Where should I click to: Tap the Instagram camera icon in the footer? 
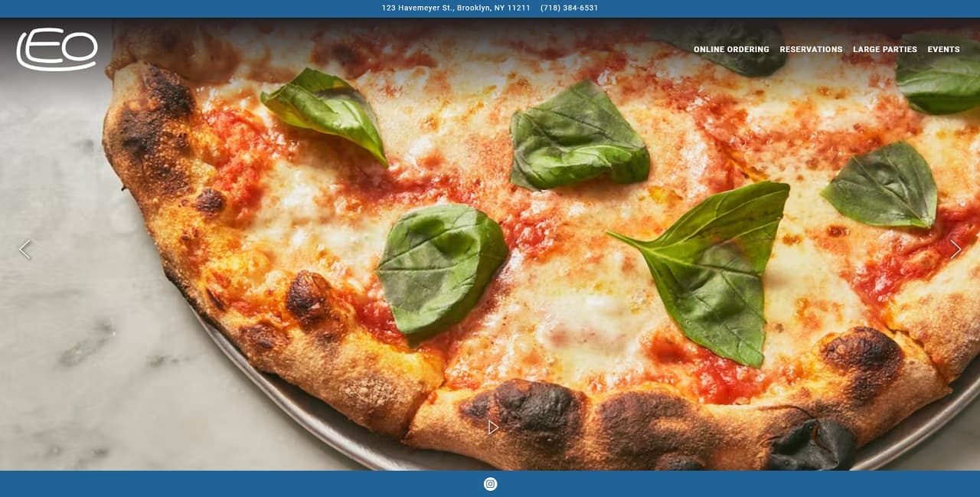[x=490, y=483]
